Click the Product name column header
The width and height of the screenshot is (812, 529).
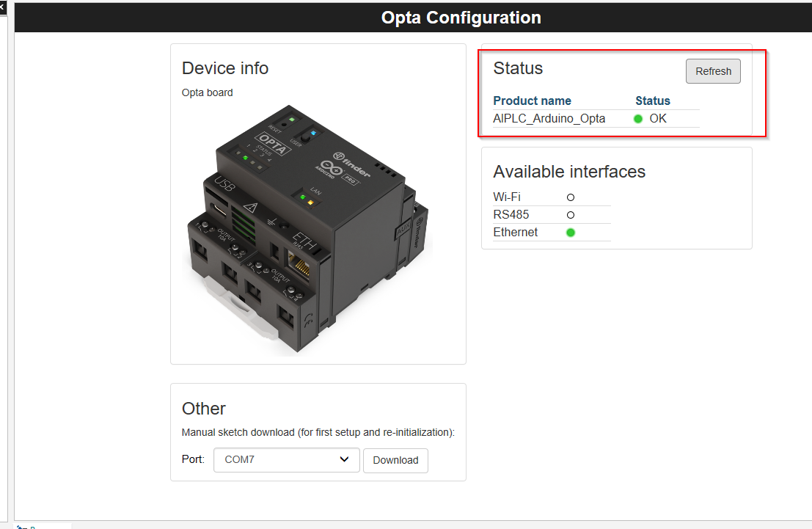[x=532, y=101]
